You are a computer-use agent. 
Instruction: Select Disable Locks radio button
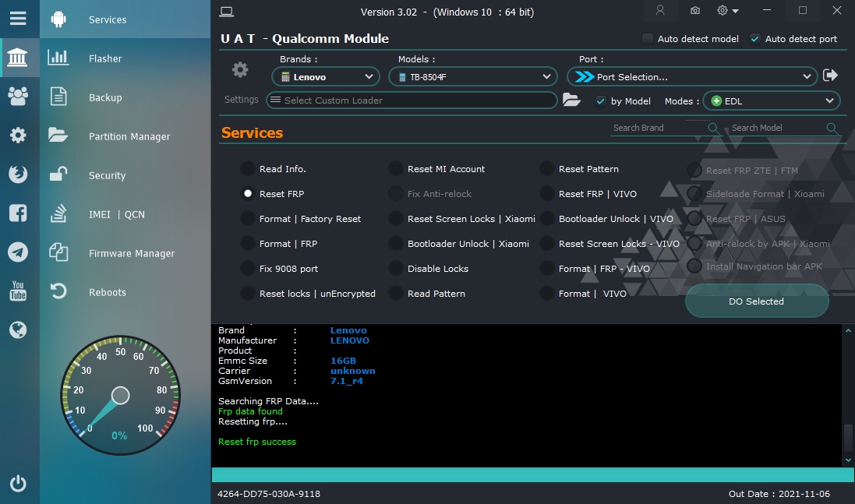point(396,269)
